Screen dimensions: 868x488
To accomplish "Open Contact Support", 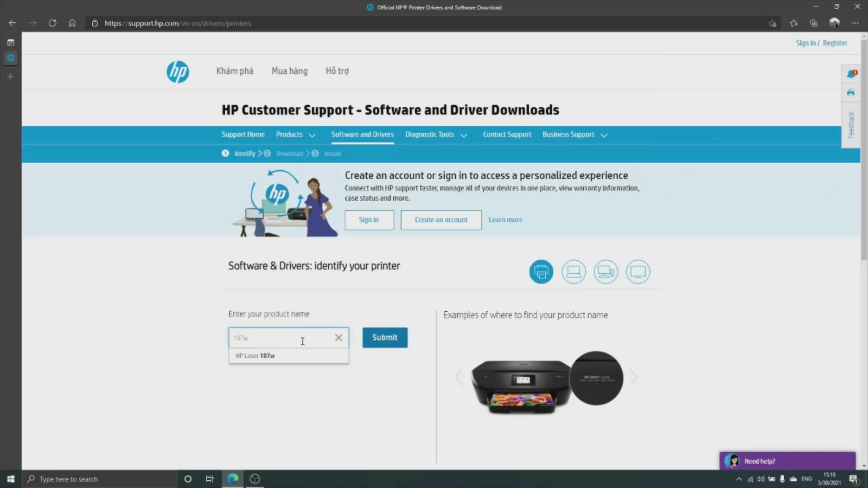I will pyautogui.click(x=507, y=134).
